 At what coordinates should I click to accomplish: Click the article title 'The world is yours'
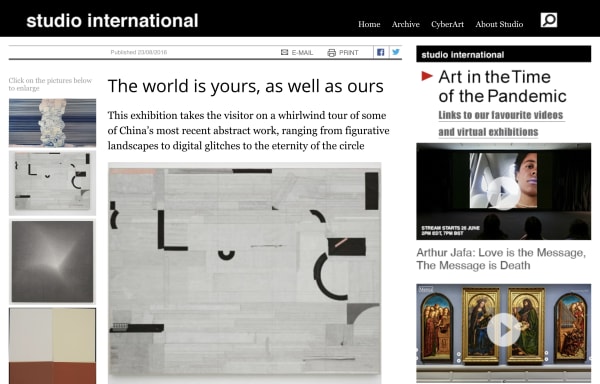pyautogui.click(x=246, y=86)
